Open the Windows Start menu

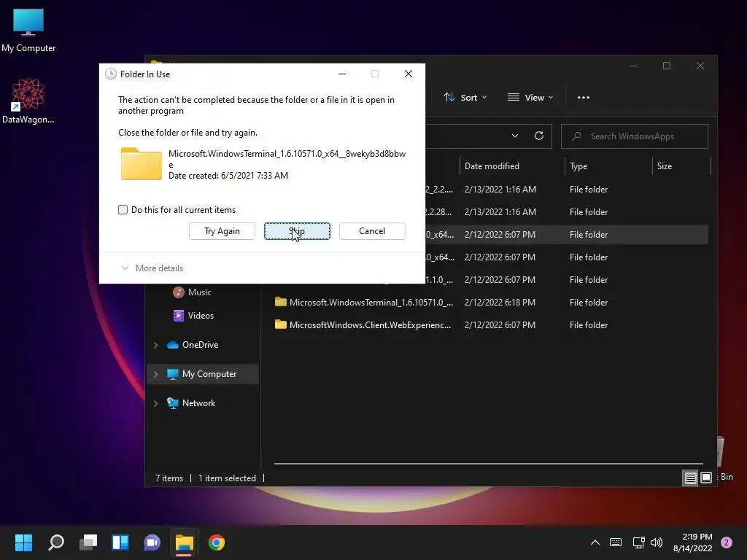point(23,542)
